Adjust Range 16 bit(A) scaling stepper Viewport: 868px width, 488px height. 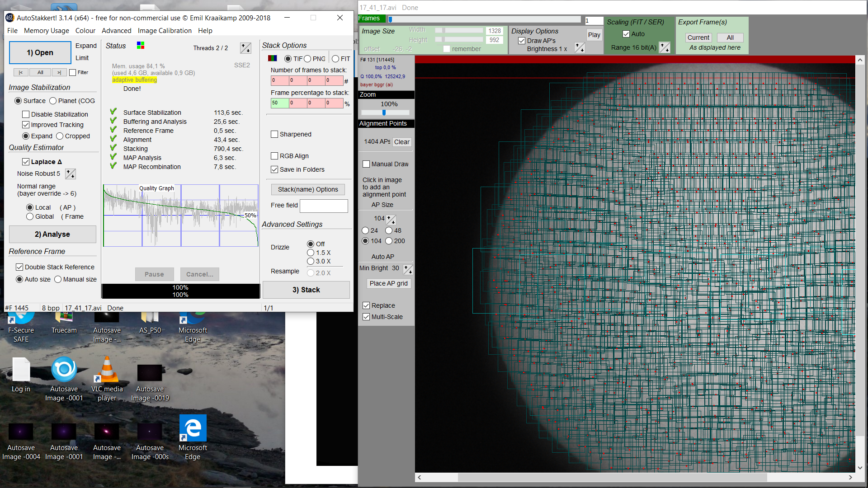coord(664,47)
